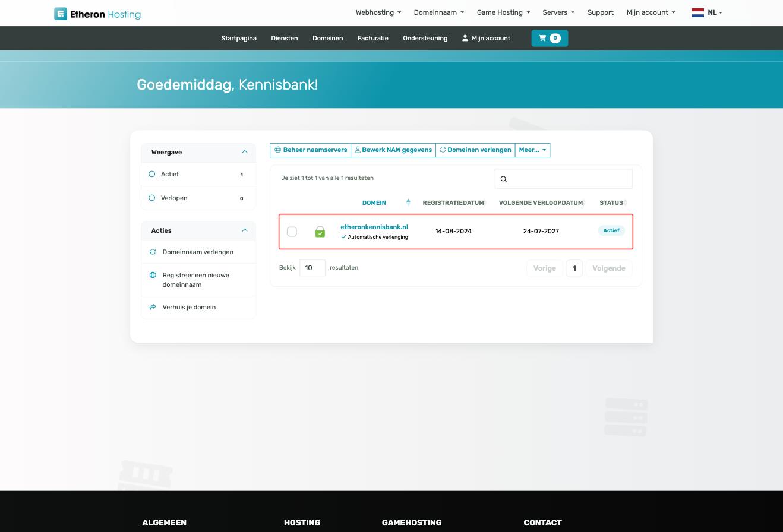
Task: Click Domeinnaam verlengen action link
Action: coord(198,252)
